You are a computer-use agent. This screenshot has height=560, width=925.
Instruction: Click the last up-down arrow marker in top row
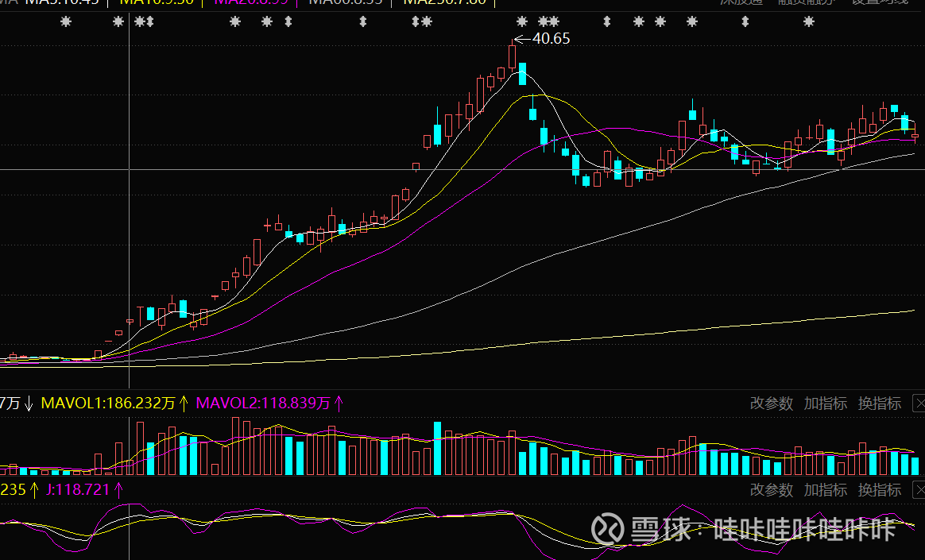[745, 21]
